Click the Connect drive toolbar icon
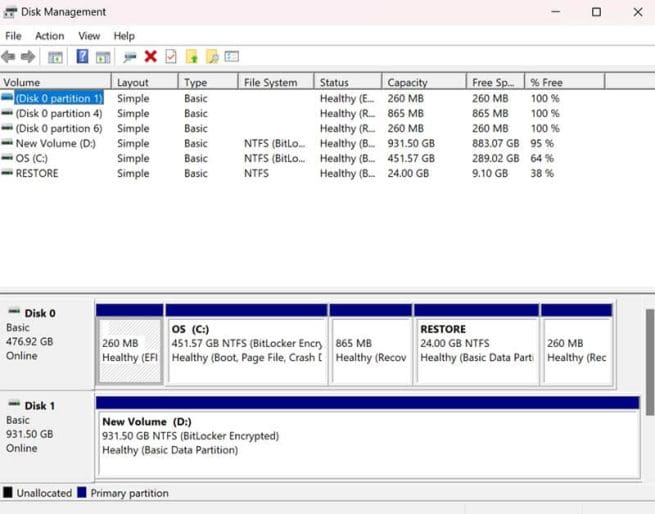The height and width of the screenshot is (514, 655). (130, 57)
